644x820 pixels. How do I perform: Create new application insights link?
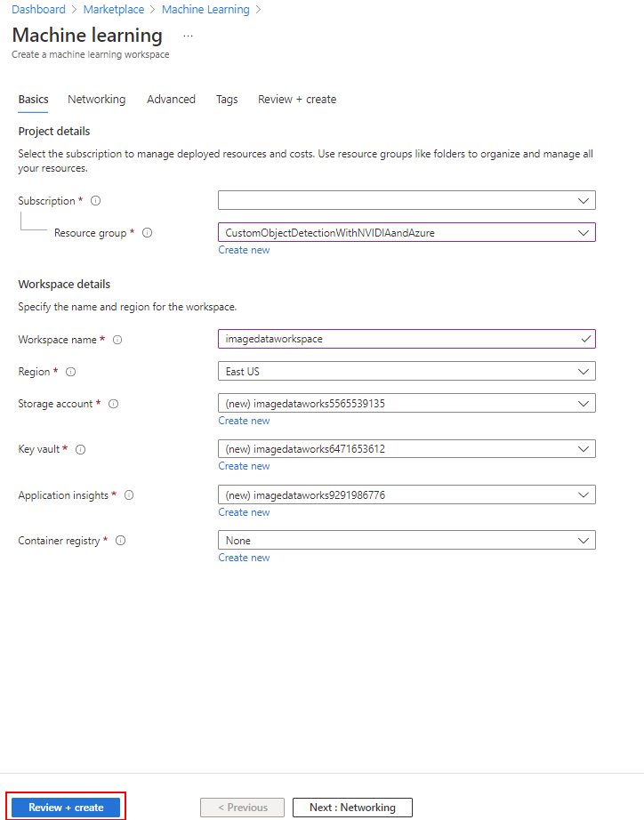point(244,512)
